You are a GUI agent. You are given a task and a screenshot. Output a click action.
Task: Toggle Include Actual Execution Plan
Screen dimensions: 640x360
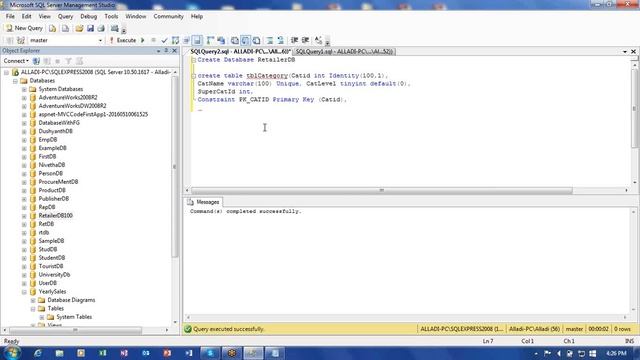click(210, 40)
